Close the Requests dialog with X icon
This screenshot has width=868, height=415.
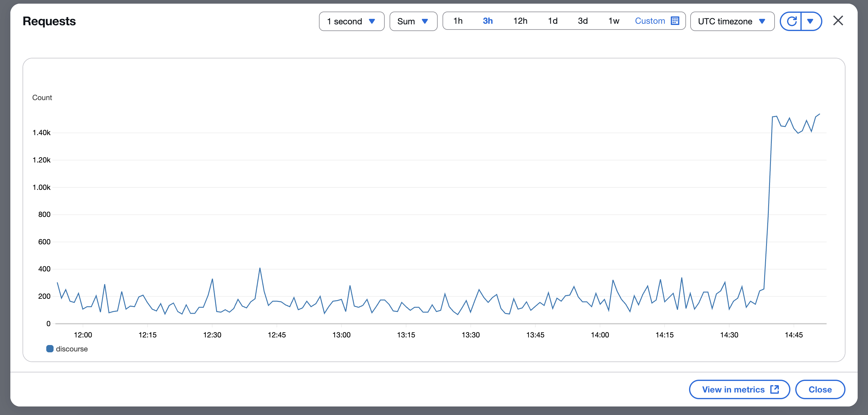point(838,21)
